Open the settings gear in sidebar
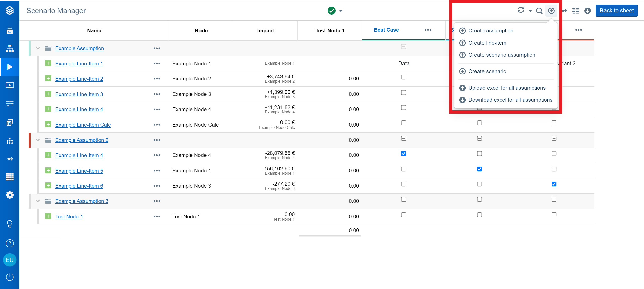644x289 pixels. (10, 195)
